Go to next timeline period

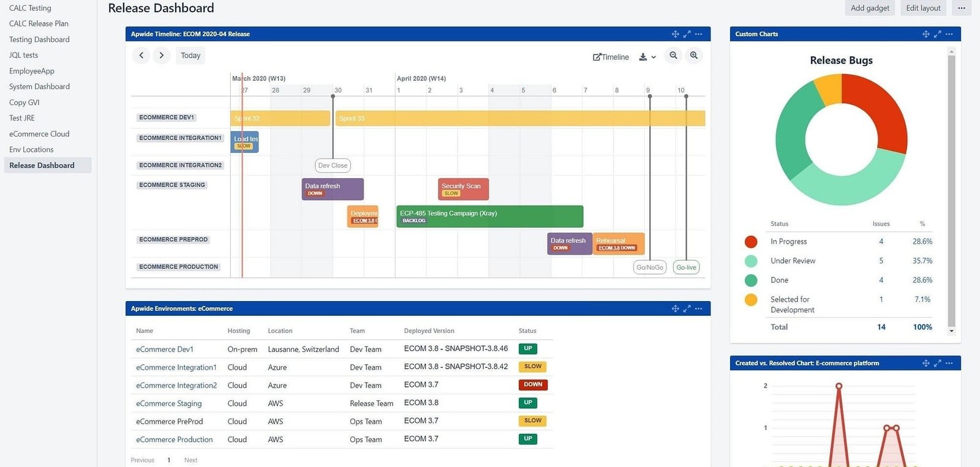(162, 56)
